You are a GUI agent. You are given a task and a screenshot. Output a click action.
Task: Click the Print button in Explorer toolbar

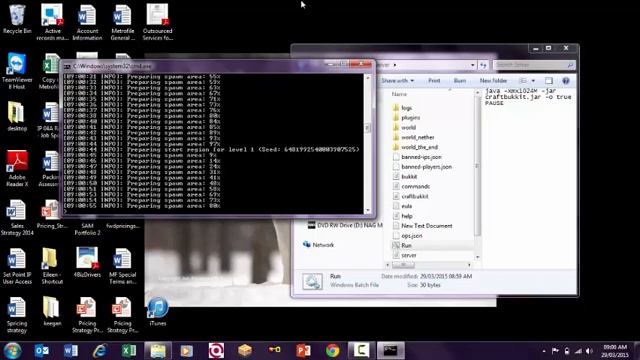pos(434,80)
